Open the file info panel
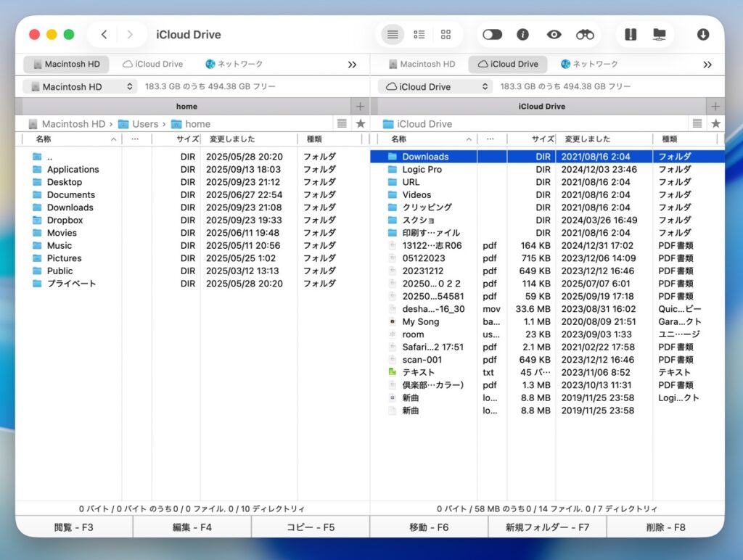Viewport: 743px width, 560px height. pyautogui.click(x=522, y=35)
